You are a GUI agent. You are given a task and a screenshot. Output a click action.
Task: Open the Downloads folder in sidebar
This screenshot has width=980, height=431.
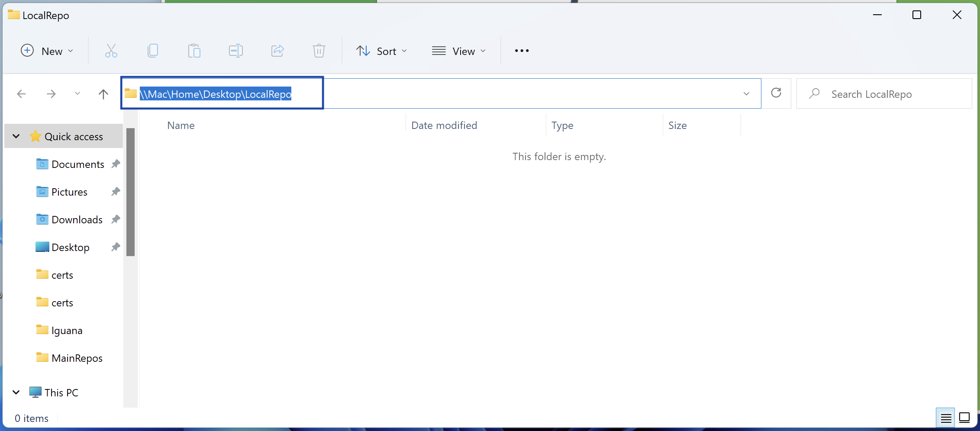(x=77, y=220)
